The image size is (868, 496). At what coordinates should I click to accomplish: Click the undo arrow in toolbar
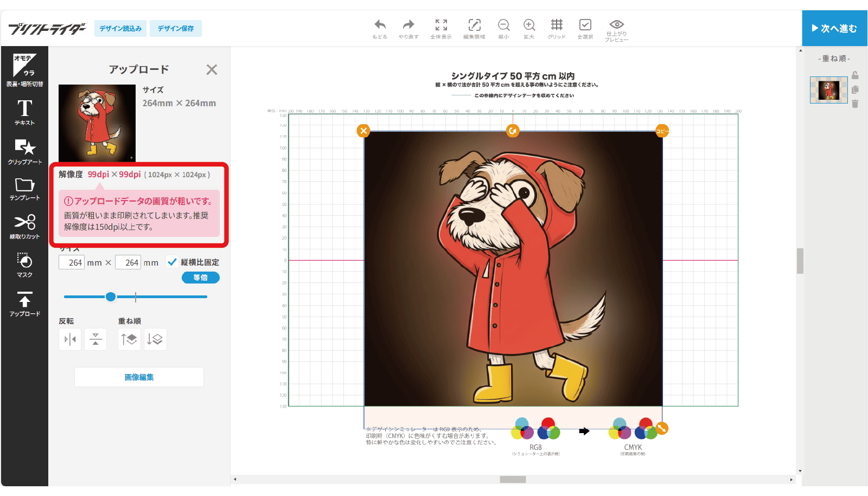pos(380,28)
